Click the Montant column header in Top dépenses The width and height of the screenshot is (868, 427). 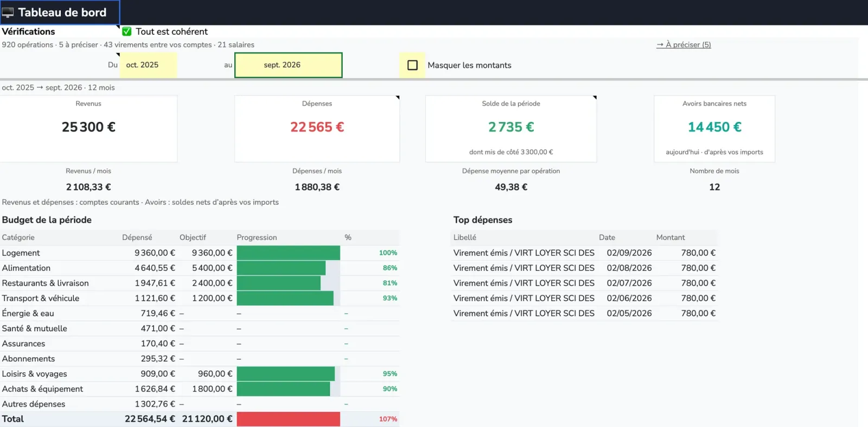click(671, 237)
